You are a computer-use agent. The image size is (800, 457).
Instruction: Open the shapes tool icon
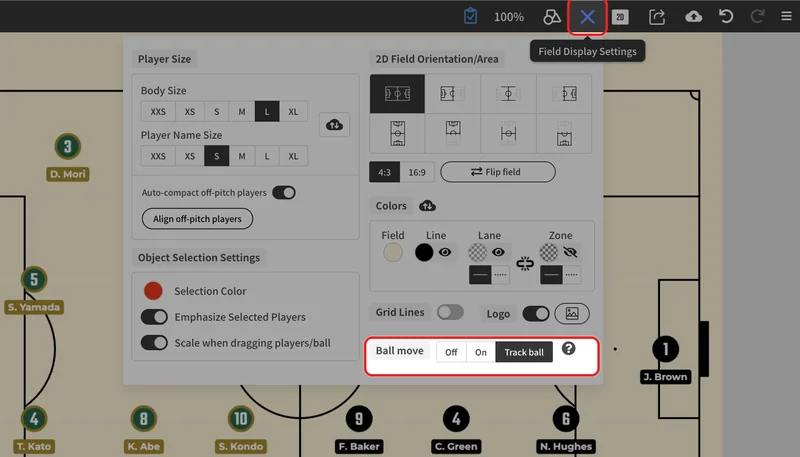[552, 17]
